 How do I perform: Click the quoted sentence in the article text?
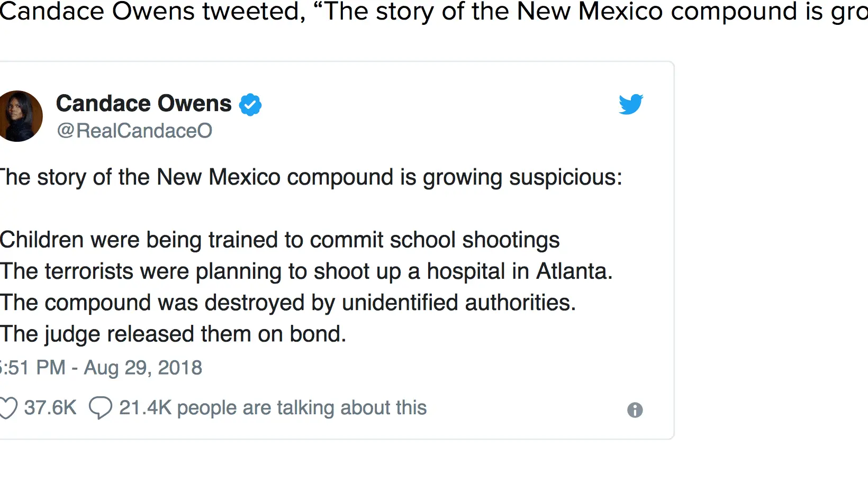click(x=593, y=12)
